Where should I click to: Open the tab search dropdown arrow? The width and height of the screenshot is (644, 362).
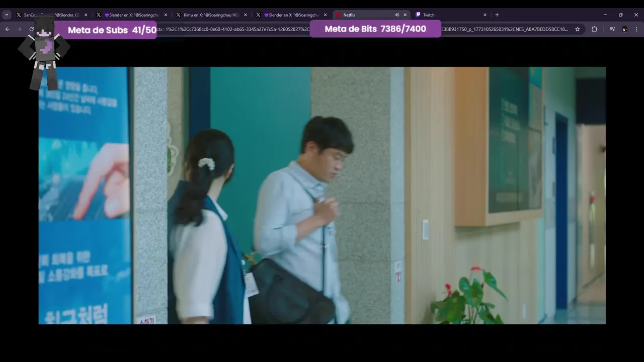(7, 15)
